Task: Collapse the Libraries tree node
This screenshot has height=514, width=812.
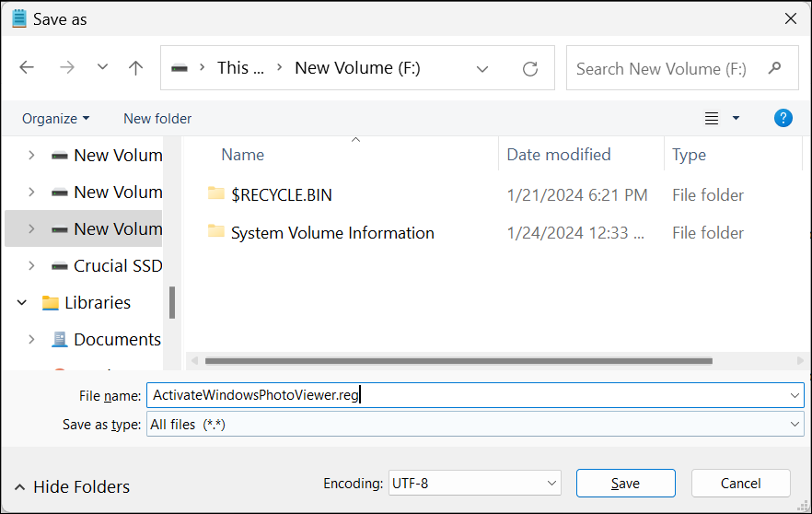Action: pos(22,302)
